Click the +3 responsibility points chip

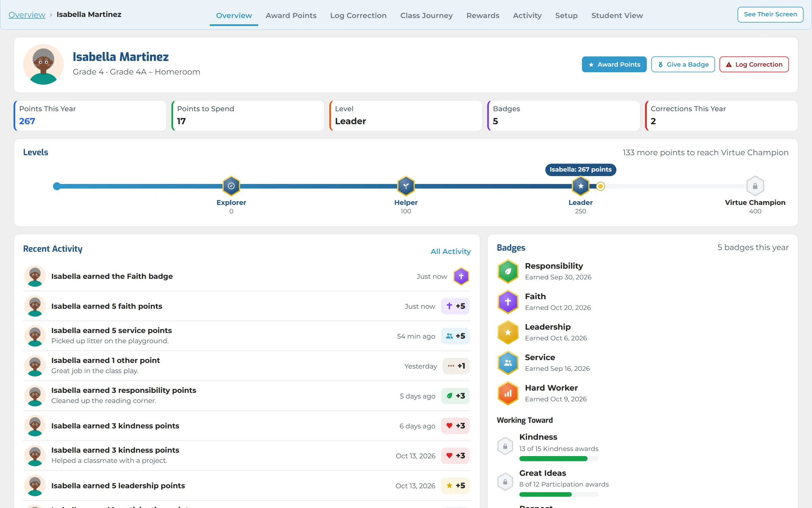click(455, 396)
